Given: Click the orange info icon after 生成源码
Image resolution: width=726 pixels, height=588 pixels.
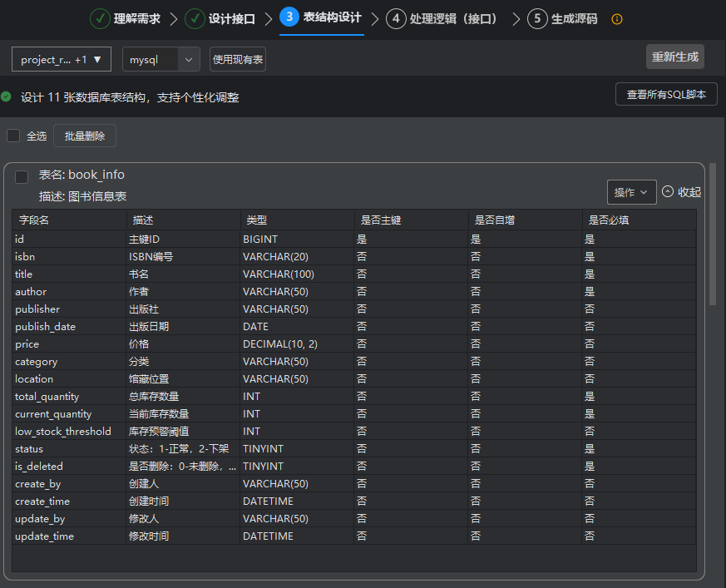Looking at the screenshot, I should pos(617,19).
